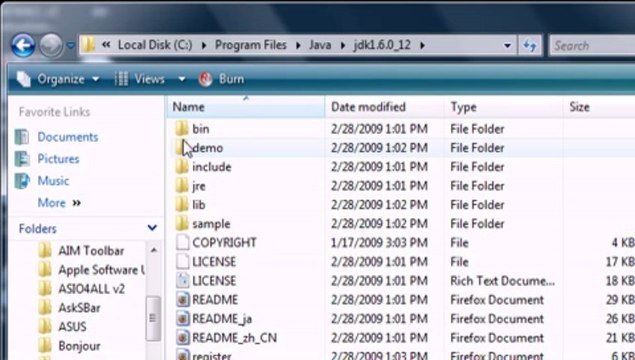
Task: Select ASIO4ALL v2 folder in tree
Action: [x=91, y=289]
